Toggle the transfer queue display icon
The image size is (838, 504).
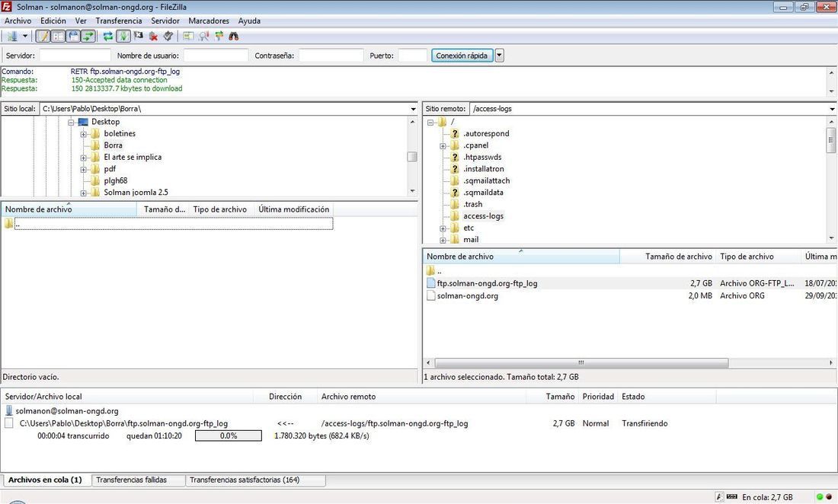coord(88,37)
